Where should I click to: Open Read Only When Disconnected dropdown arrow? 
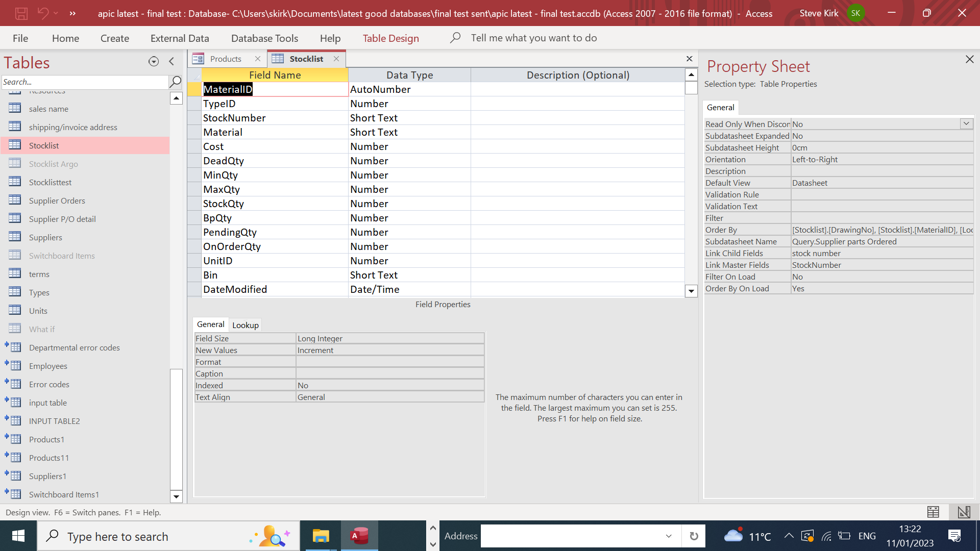click(x=966, y=123)
